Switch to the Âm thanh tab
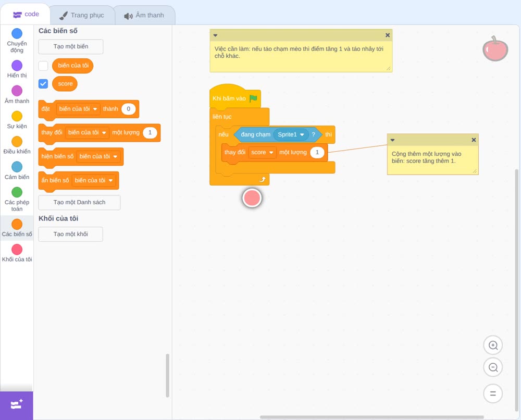The height and width of the screenshot is (420, 521). coord(144,15)
